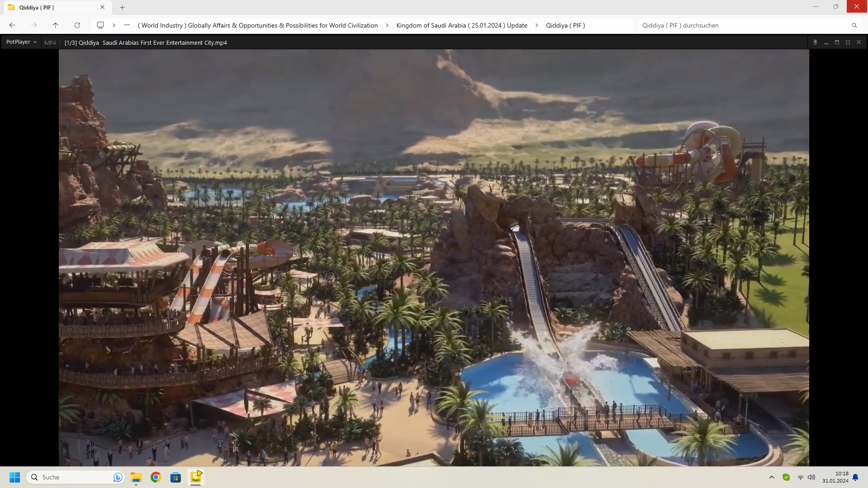
Task: Click the playing video file title
Action: click(x=146, y=42)
